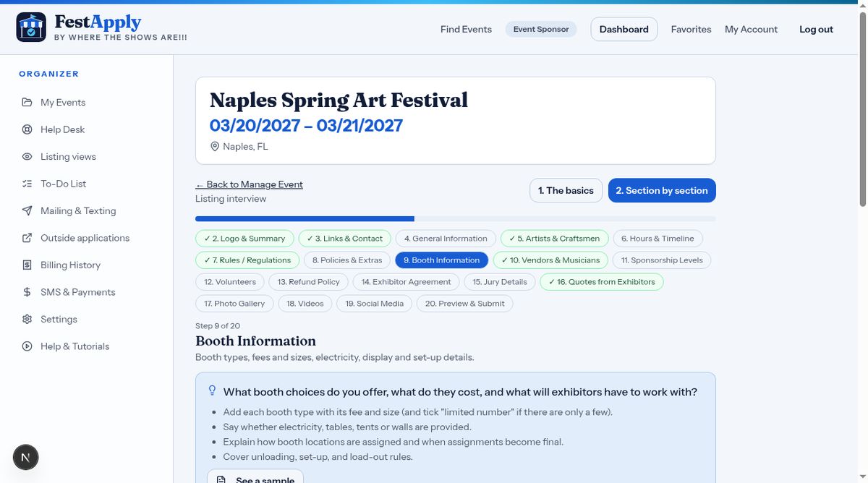Click the round N badge icon
The width and height of the screenshot is (868, 483).
pos(26,457)
